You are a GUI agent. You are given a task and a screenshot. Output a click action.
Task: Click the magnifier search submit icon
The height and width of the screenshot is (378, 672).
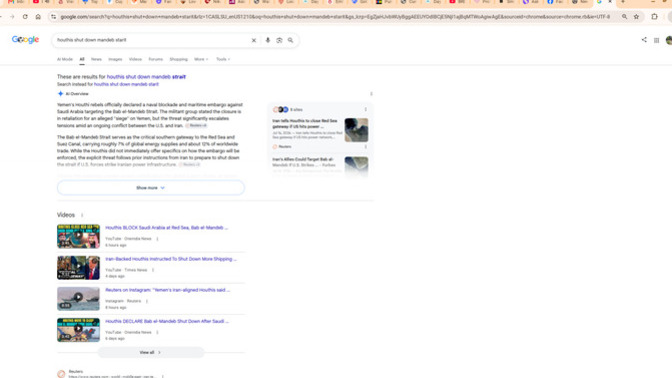(291, 40)
